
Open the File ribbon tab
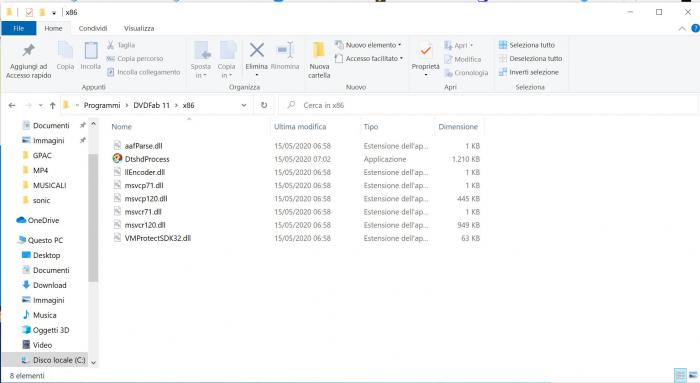pos(19,28)
